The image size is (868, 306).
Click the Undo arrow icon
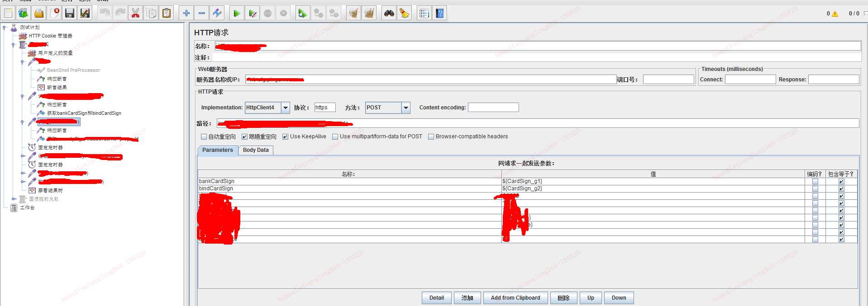(x=105, y=14)
